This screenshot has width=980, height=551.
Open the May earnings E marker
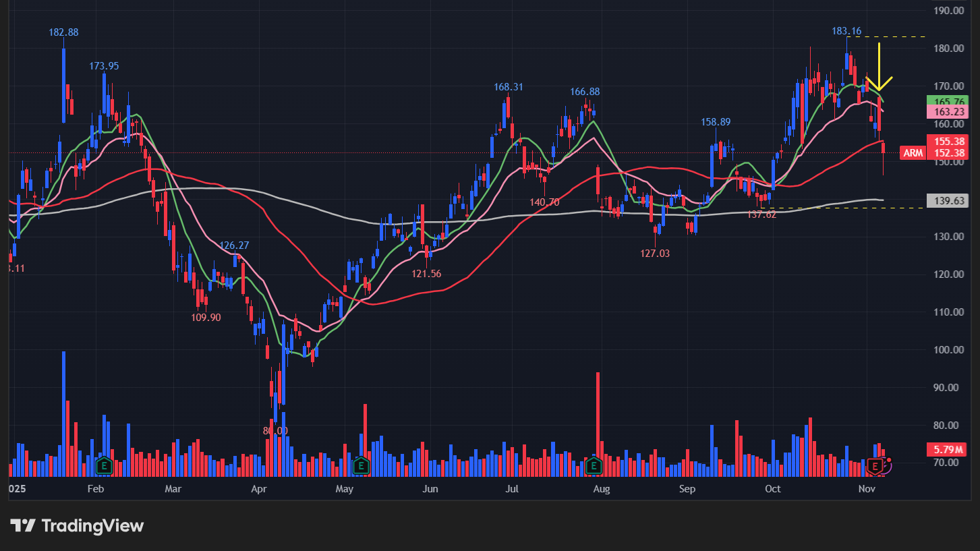tap(361, 465)
